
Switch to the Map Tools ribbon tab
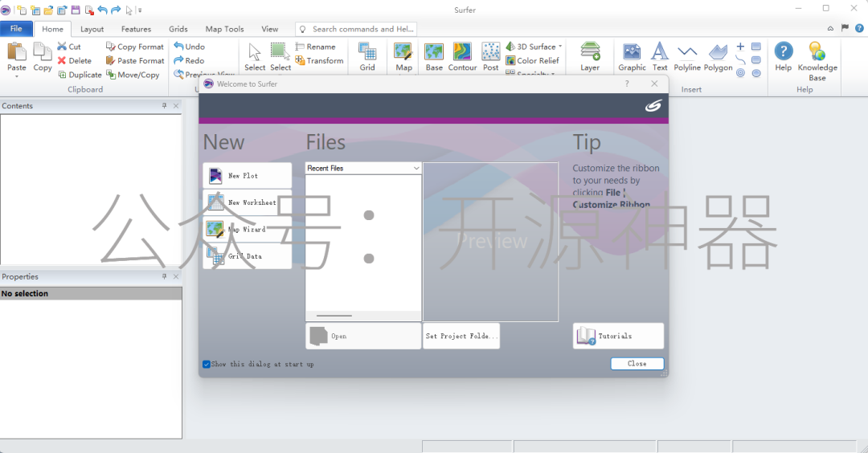coord(224,29)
